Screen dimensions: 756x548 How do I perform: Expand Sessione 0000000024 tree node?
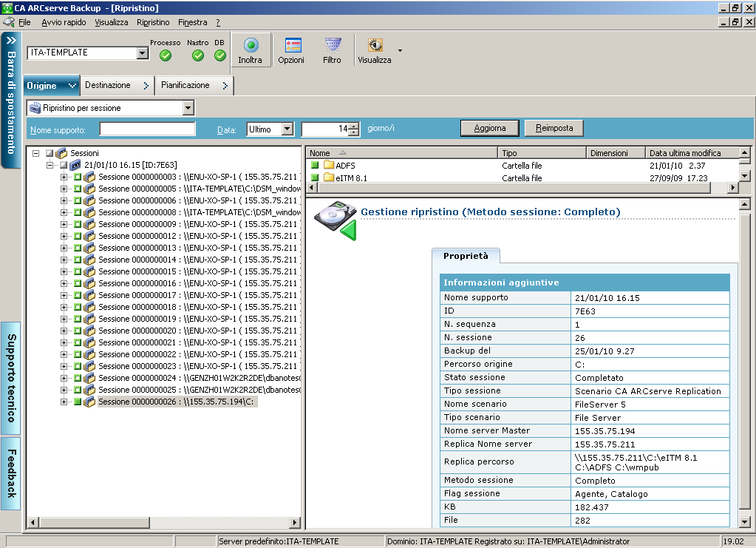(64, 378)
